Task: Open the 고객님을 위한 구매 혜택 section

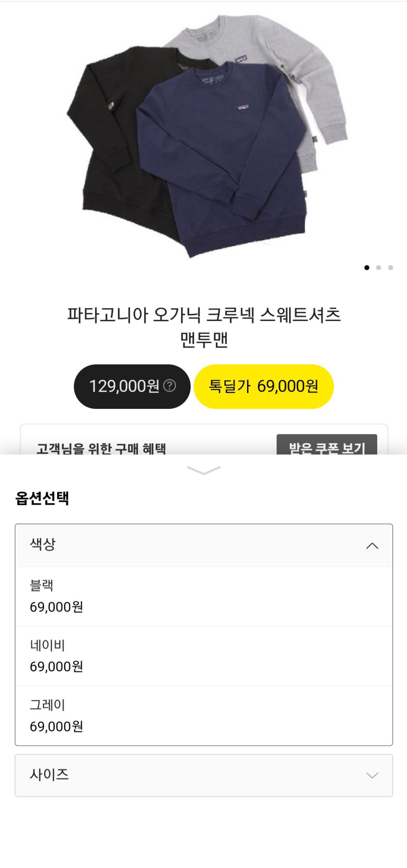Action: pyautogui.click(x=101, y=448)
